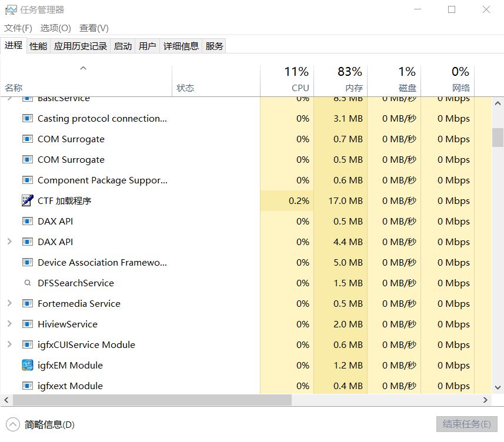The height and width of the screenshot is (442, 504).
Task: Select the COM Surrogate 0.7 MB row
Action: (246, 139)
